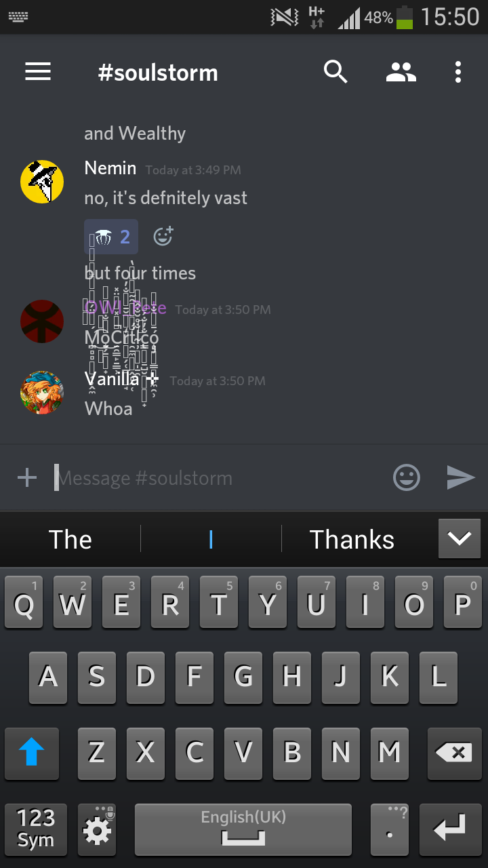Toggle the Shift key on the keyboard
This screenshot has height=868, width=488.
32,753
